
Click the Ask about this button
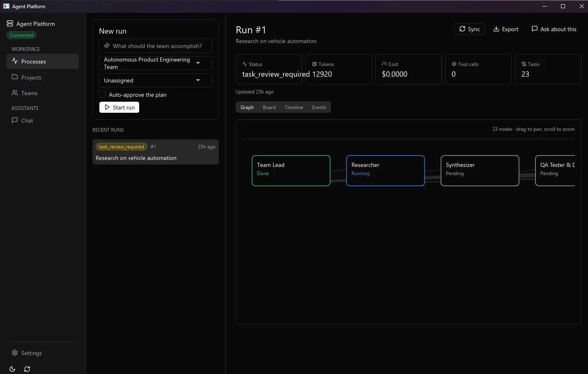coord(554,29)
